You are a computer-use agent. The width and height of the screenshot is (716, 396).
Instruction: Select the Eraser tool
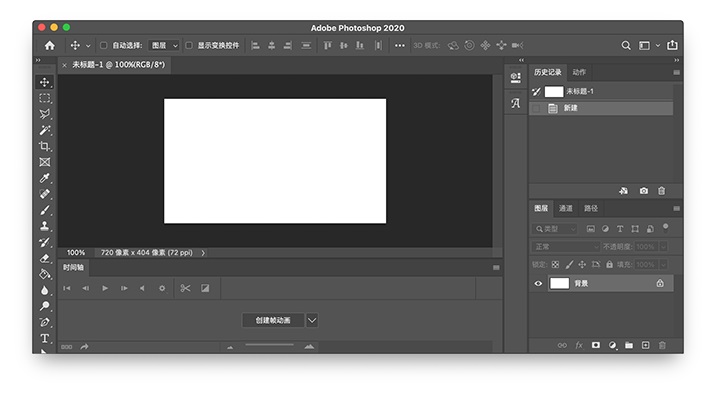pyautogui.click(x=44, y=259)
